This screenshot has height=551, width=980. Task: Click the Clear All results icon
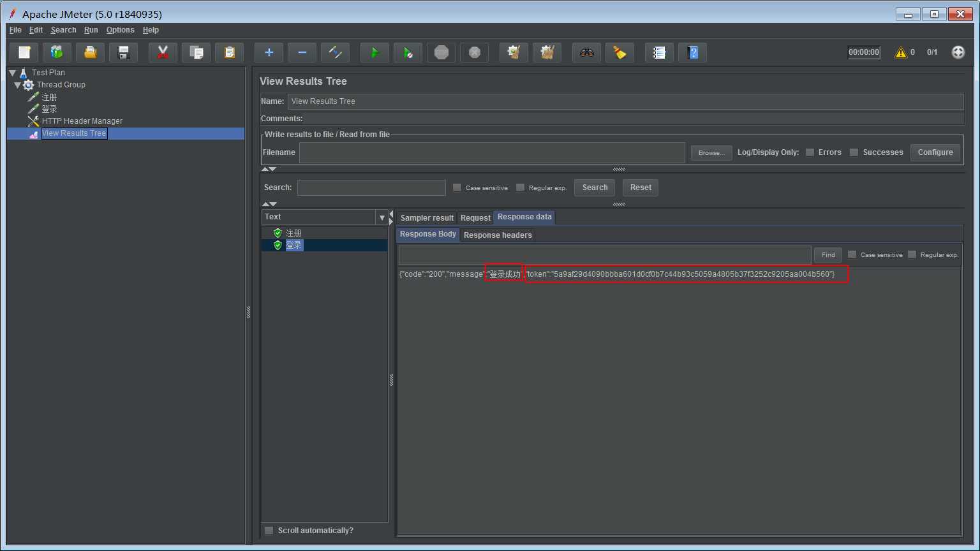[x=547, y=52]
